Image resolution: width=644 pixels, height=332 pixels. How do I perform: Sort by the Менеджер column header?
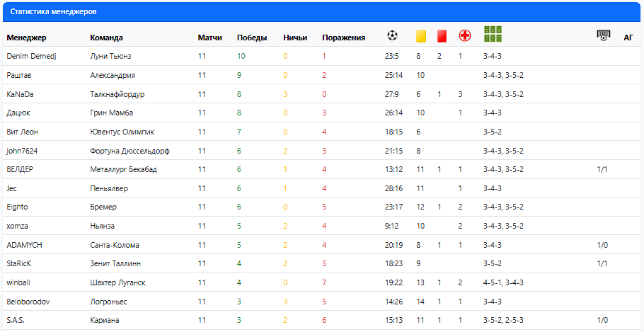pos(26,38)
